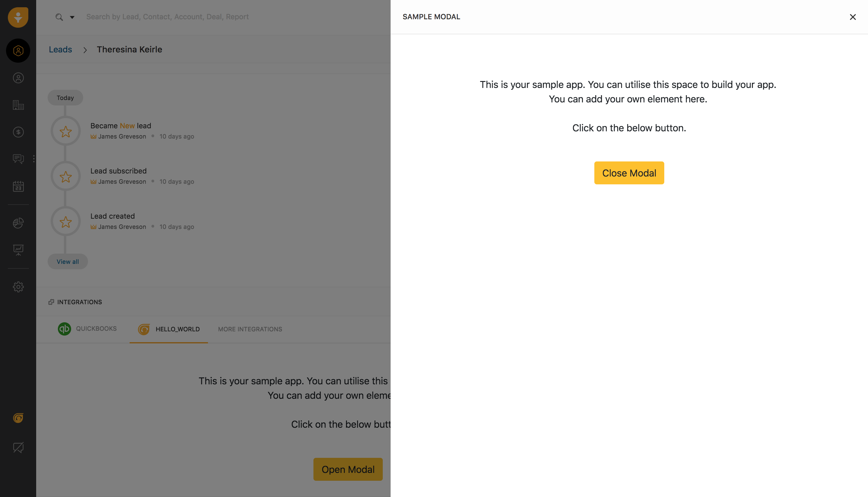Switch to the QUICKBOOKS tab

[87, 329]
